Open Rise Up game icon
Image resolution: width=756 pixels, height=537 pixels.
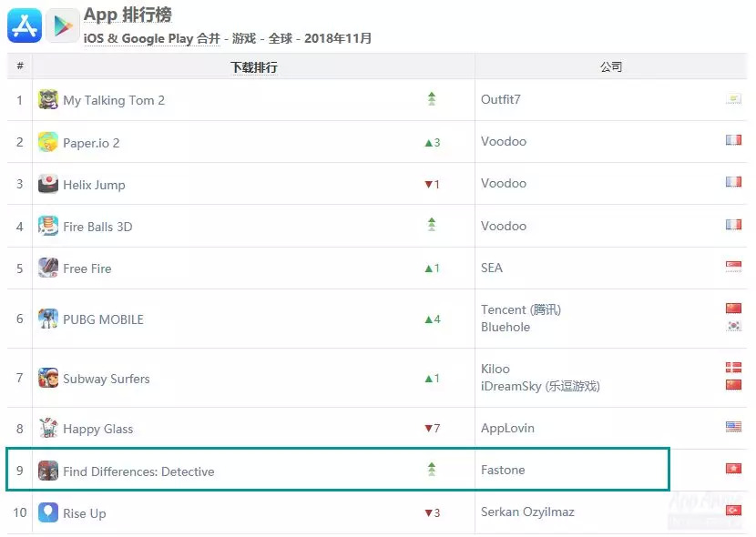coord(48,512)
